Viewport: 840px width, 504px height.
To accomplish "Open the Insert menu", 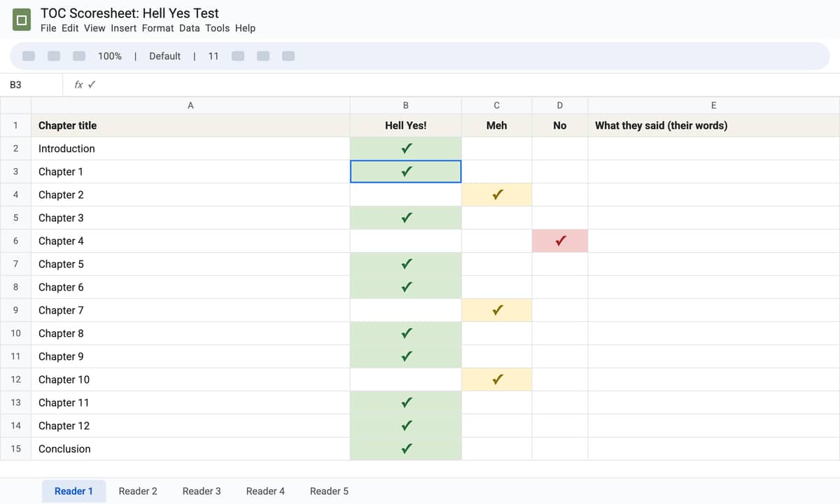I will pyautogui.click(x=124, y=28).
